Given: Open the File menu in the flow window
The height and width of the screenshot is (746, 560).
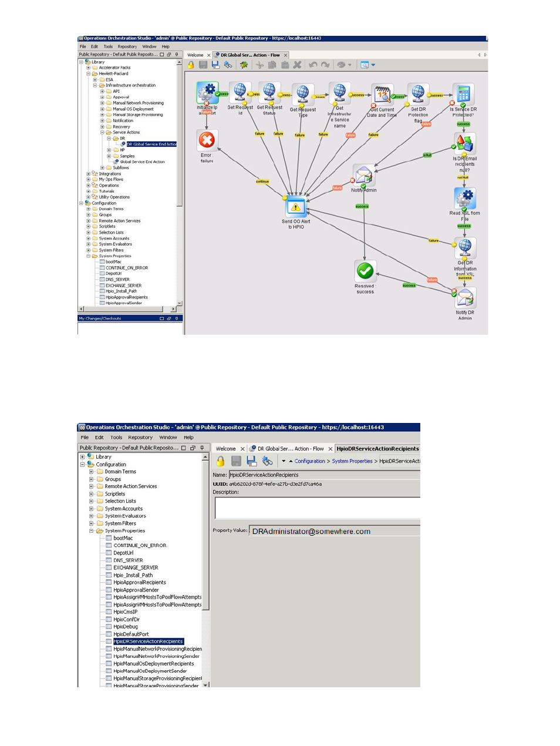Looking at the screenshot, I should [83, 46].
